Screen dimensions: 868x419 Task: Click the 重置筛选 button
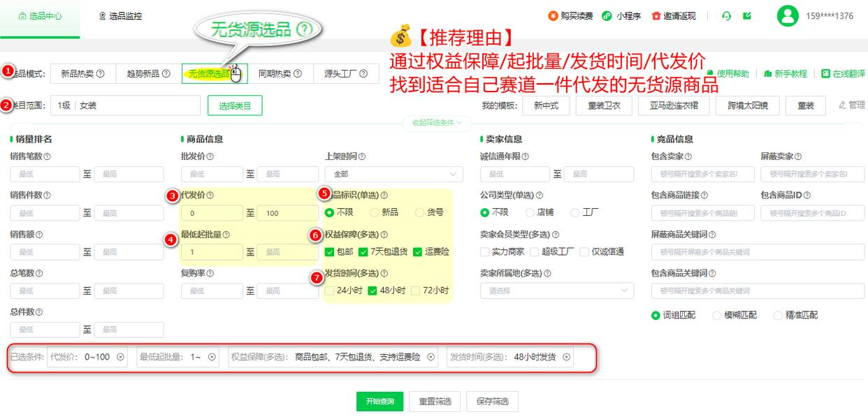coord(435,402)
